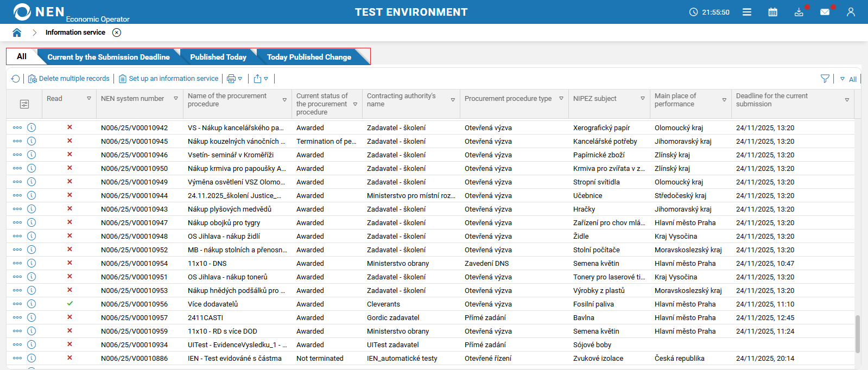868x370 pixels.
Task: Open the filter funnel icon
Action: [825, 79]
